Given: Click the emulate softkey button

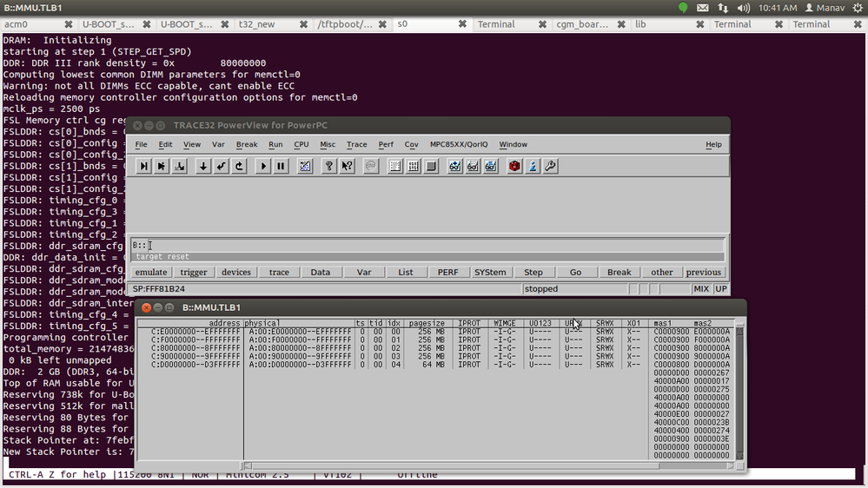Looking at the screenshot, I should (151, 272).
